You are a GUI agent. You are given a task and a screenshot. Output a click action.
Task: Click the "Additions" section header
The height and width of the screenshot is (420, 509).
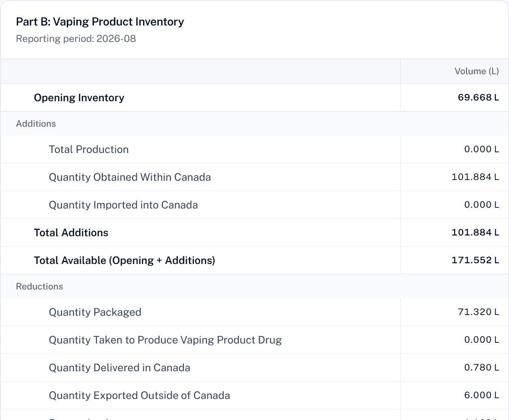(36, 124)
